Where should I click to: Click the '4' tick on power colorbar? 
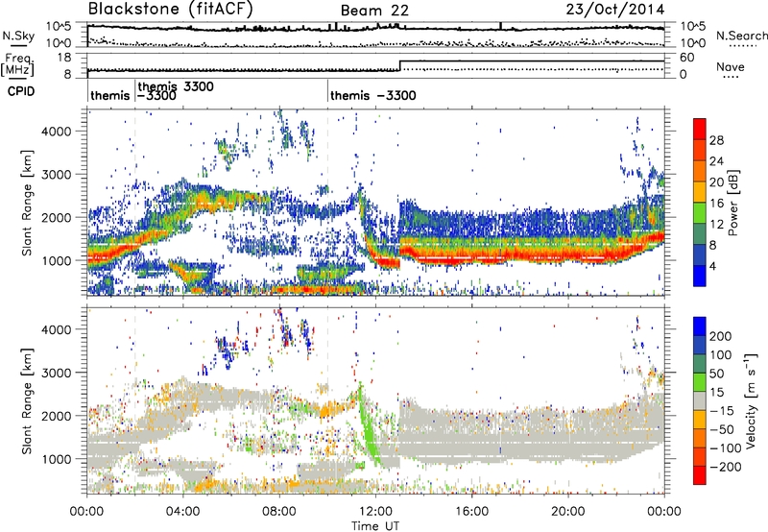pyautogui.click(x=712, y=266)
